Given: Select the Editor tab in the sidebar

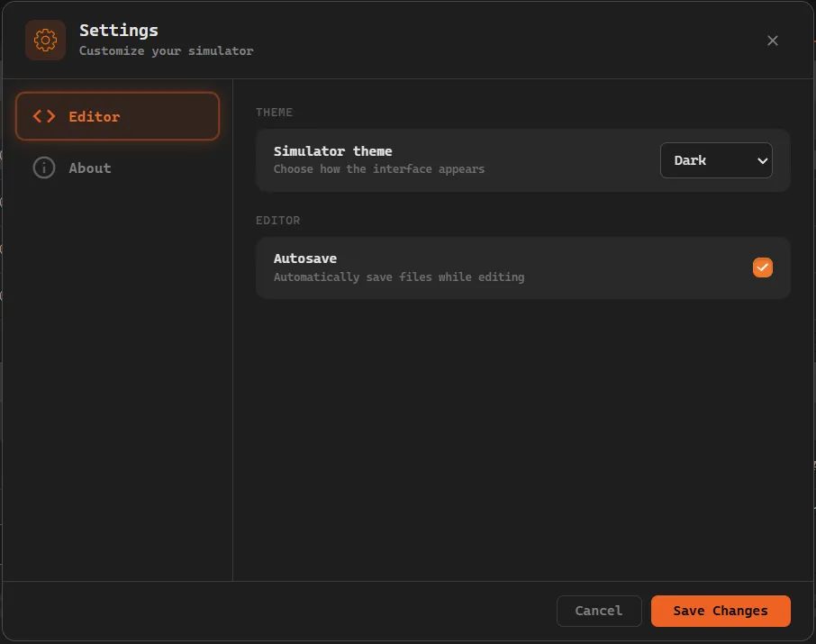Looking at the screenshot, I should (x=116, y=116).
